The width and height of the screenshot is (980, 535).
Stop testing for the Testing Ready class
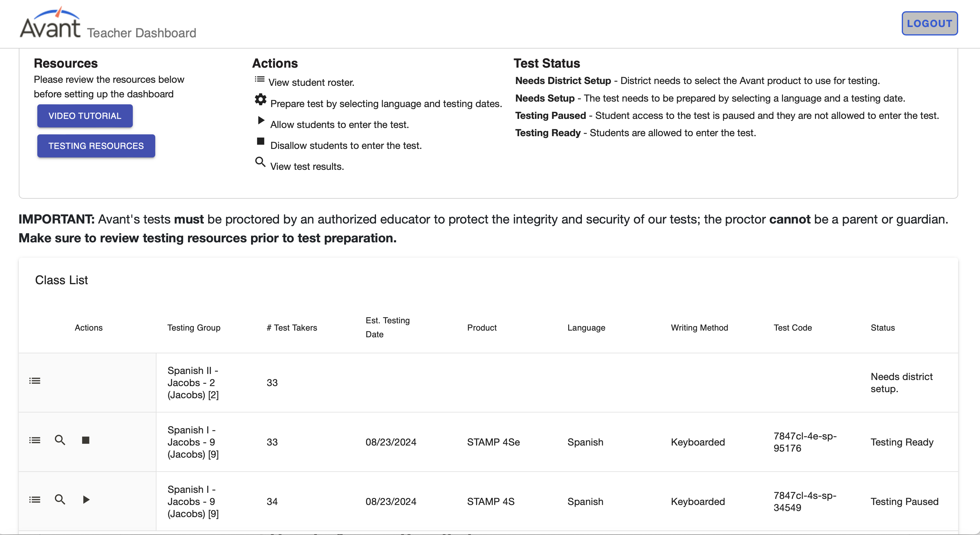click(x=86, y=440)
